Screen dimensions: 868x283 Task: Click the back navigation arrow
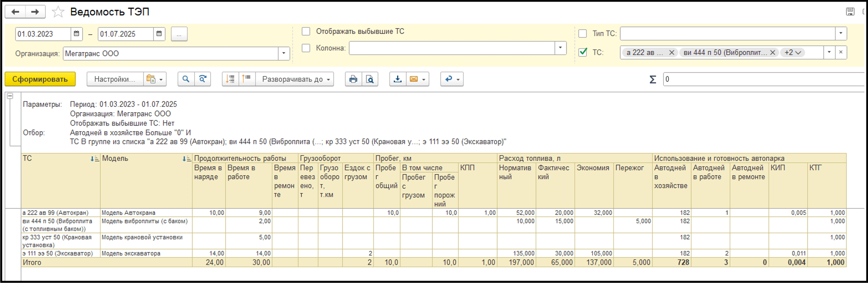[x=15, y=12]
